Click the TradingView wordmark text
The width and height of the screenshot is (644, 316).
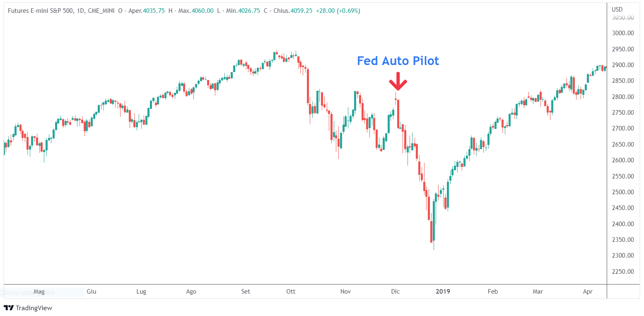pyautogui.click(x=34, y=308)
